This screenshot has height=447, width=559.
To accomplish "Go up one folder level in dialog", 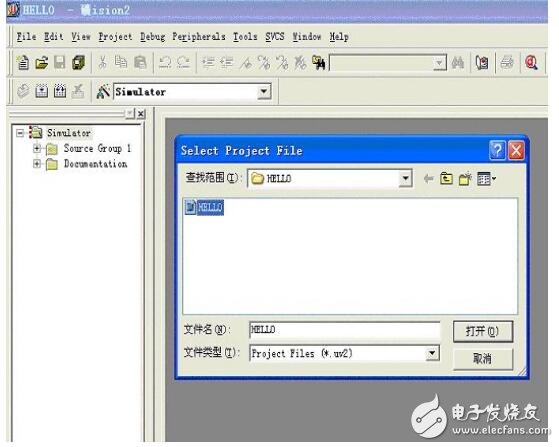I will (x=446, y=178).
